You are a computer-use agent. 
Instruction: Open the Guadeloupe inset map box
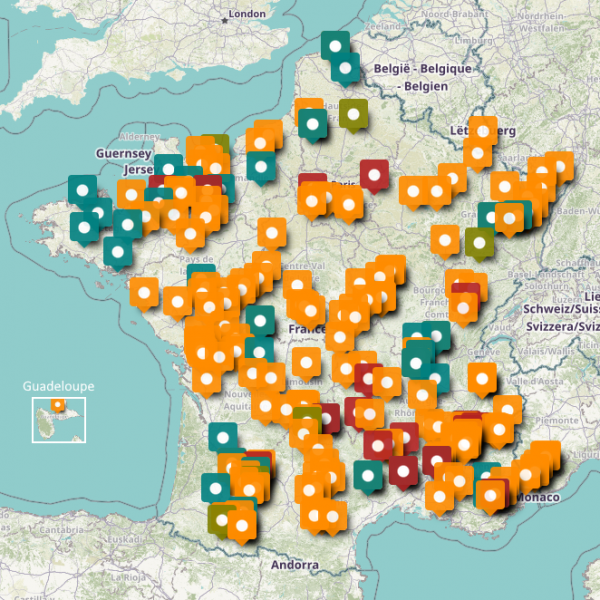click(x=58, y=420)
